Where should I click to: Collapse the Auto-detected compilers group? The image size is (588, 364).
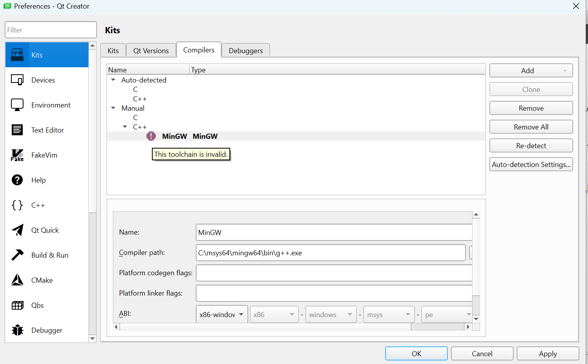pyautogui.click(x=113, y=80)
